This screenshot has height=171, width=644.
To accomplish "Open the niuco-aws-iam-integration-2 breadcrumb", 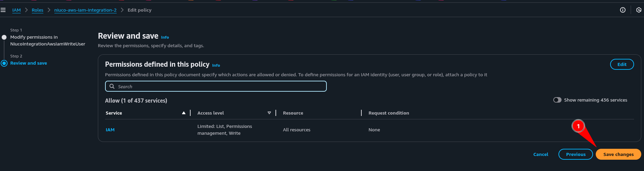I will (86, 10).
